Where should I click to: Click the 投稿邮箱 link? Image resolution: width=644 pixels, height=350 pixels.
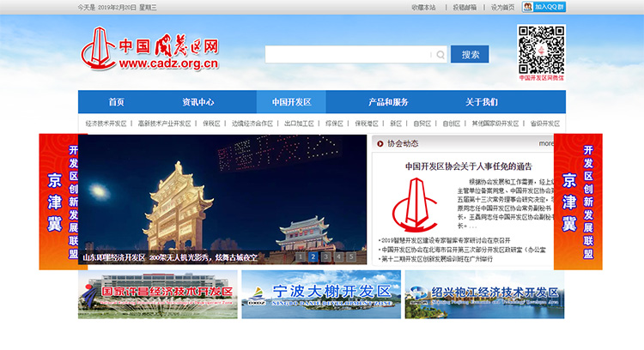coord(465,8)
